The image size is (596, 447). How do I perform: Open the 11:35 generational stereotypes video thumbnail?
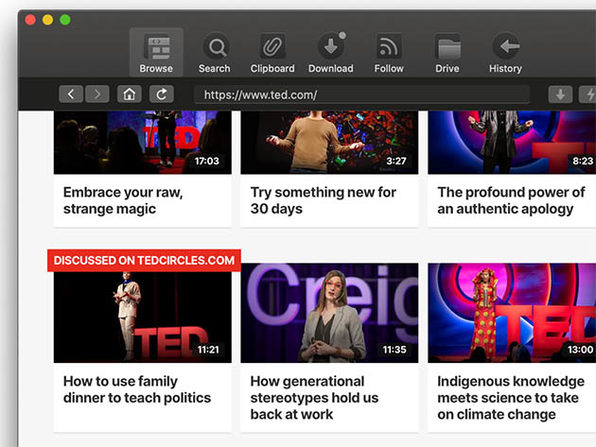330,313
